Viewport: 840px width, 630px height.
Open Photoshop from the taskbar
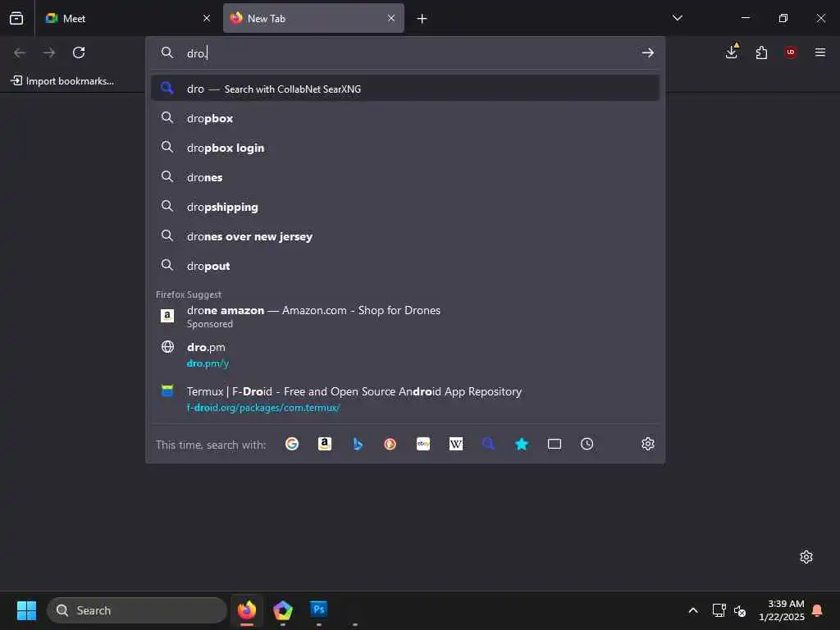319,609
